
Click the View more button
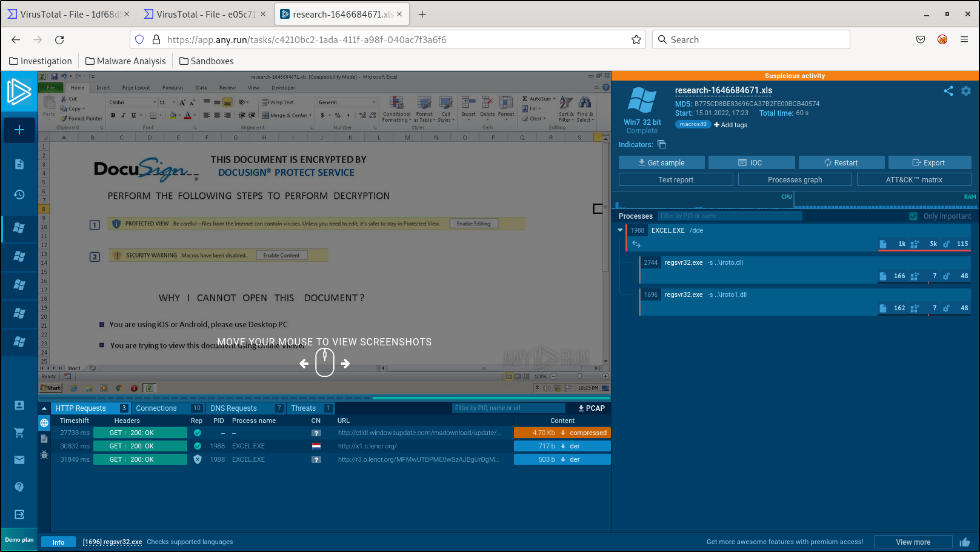tap(913, 542)
